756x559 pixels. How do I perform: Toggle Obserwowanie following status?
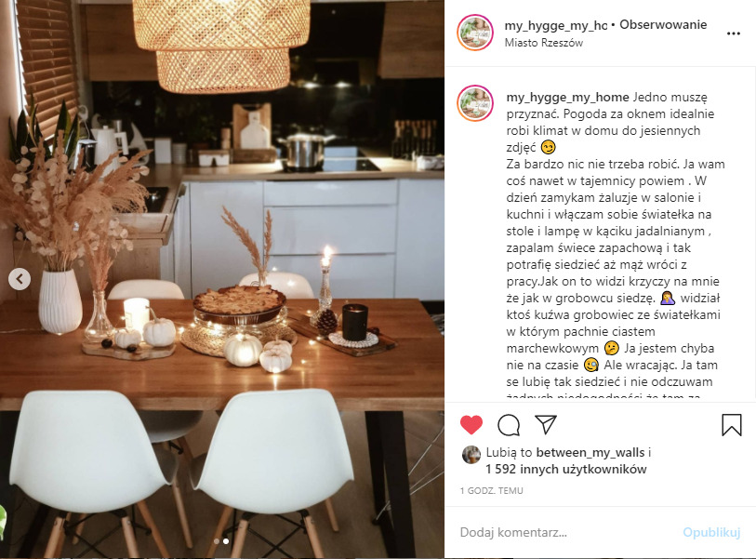pyautogui.click(x=663, y=24)
